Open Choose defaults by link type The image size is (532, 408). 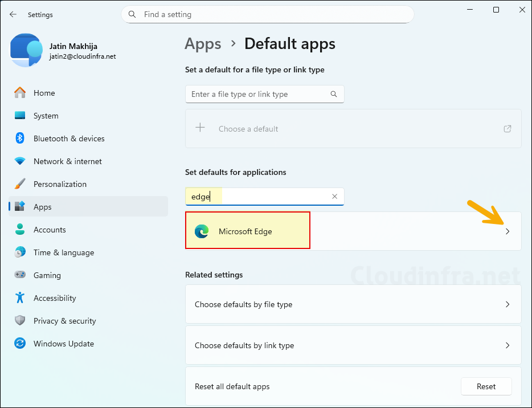point(353,345)
